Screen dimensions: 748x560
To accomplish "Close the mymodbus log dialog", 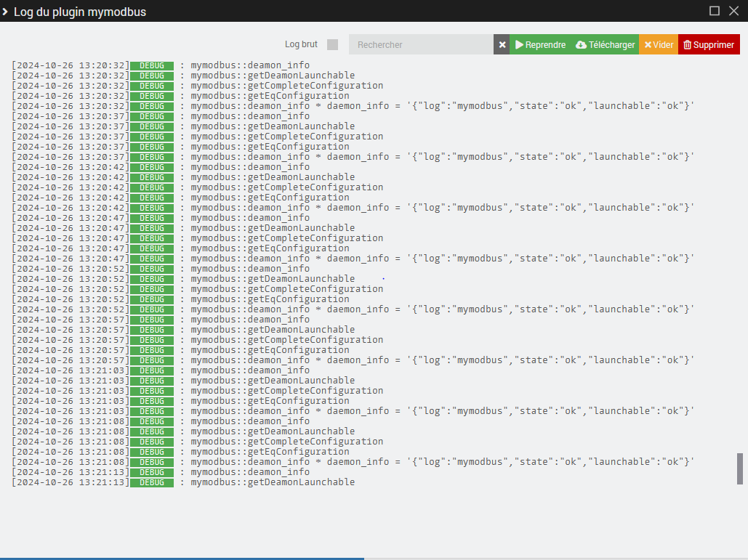I will pyautogui.click(x=733, y=11).
